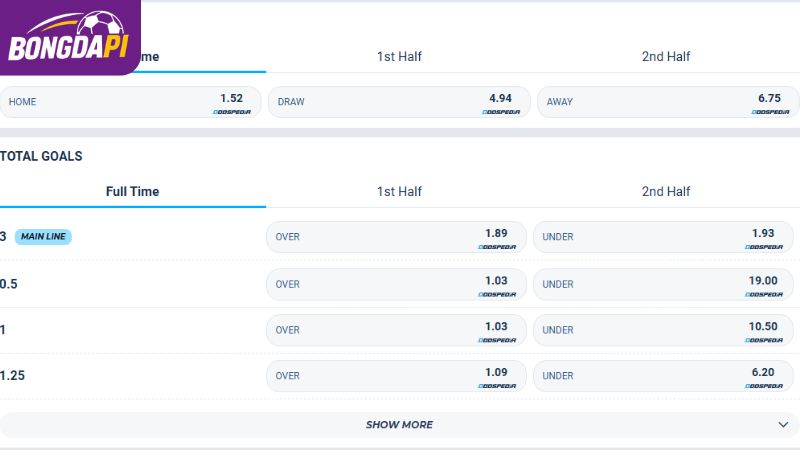Switch Total Goals to the 2nd Half tab
Viewport: 800px width, 450px height.
[666, 191]
